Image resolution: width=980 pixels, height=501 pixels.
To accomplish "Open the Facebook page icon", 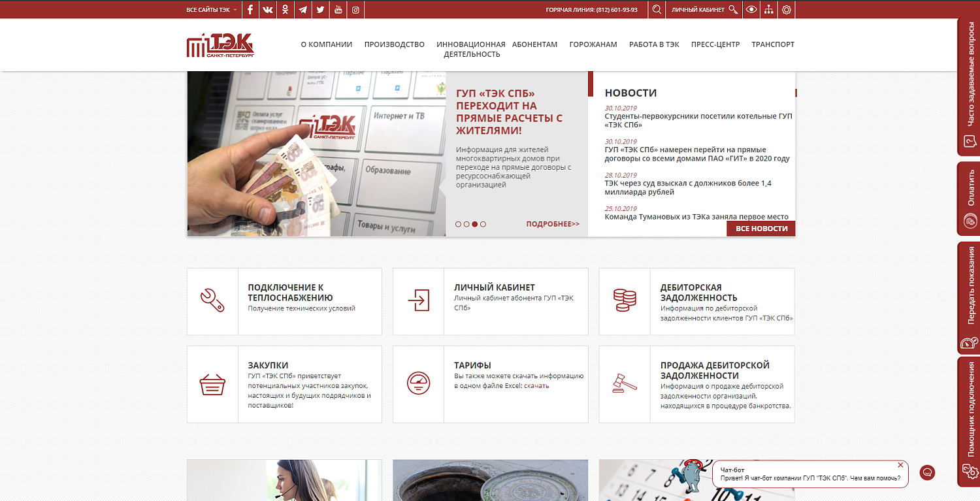I will click(250, 10).
